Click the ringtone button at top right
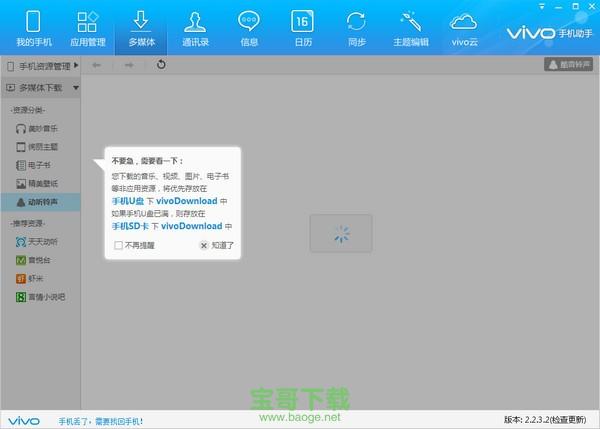 568,64
